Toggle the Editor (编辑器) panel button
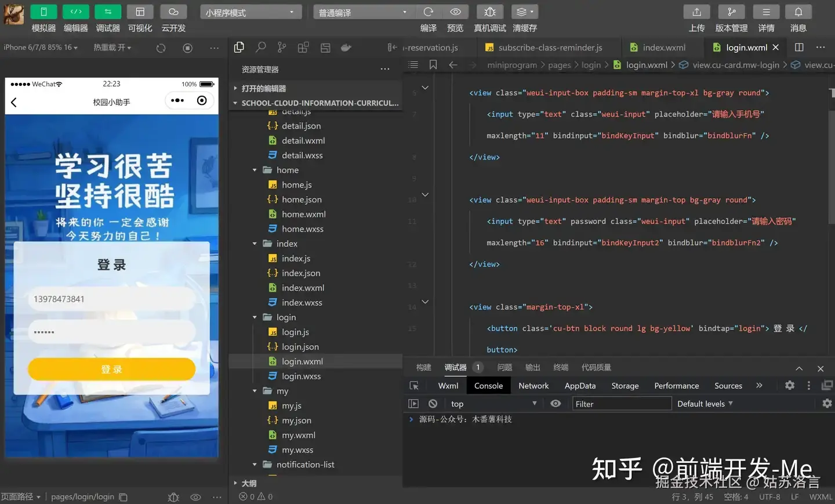The image size is (835, 504). (76, 12)
